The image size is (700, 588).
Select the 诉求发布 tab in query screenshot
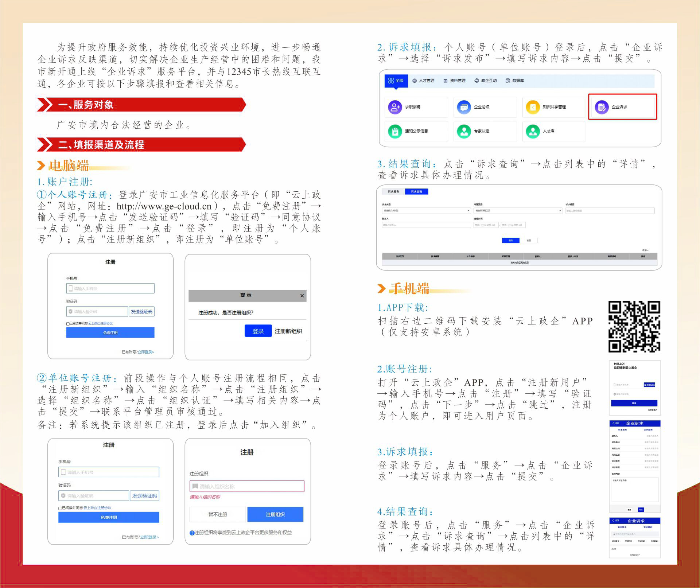click(x=393, y=192)
